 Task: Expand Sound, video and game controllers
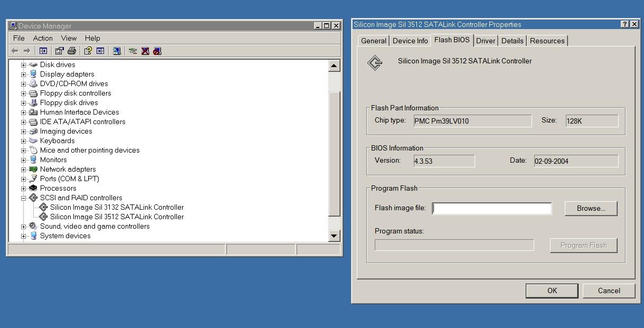23,227
